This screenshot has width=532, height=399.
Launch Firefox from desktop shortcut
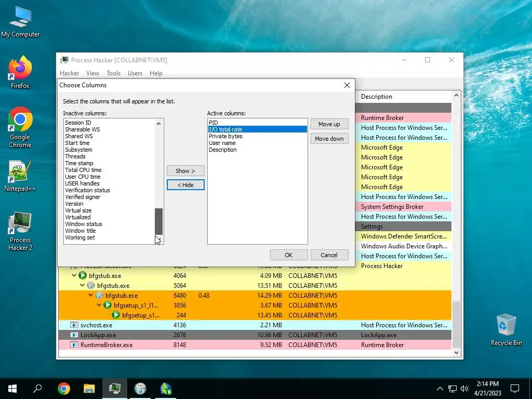click(x=20, y=72)
